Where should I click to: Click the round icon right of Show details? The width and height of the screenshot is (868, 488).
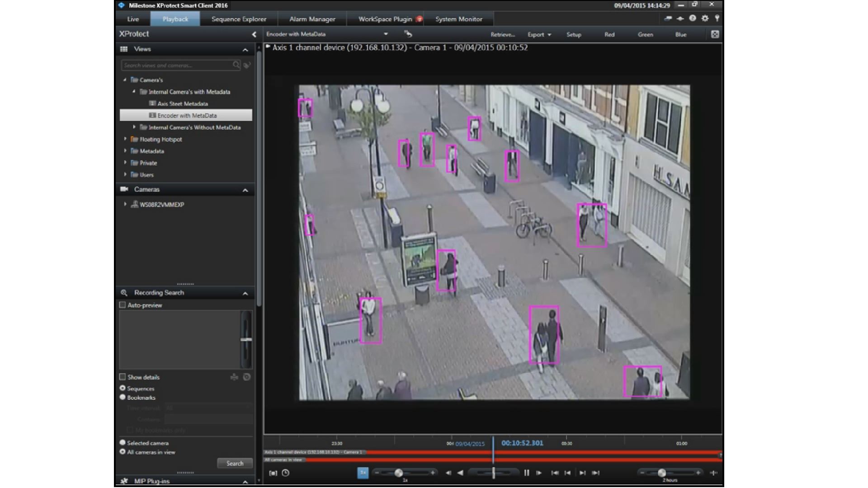[x=247, y=377]
